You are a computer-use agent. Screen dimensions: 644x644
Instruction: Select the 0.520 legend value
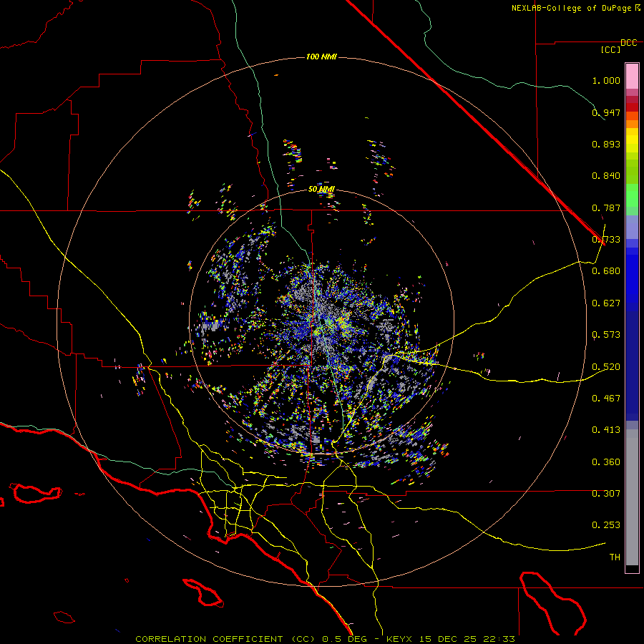(606, 367)
